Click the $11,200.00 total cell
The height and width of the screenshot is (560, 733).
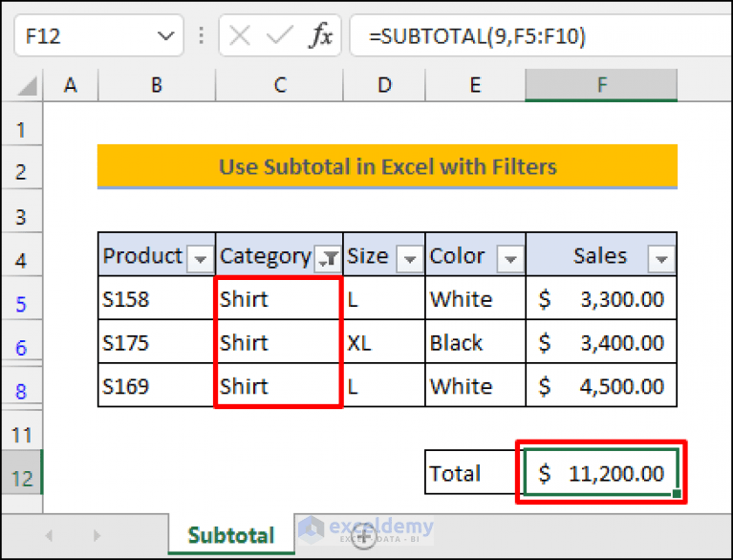601,472
